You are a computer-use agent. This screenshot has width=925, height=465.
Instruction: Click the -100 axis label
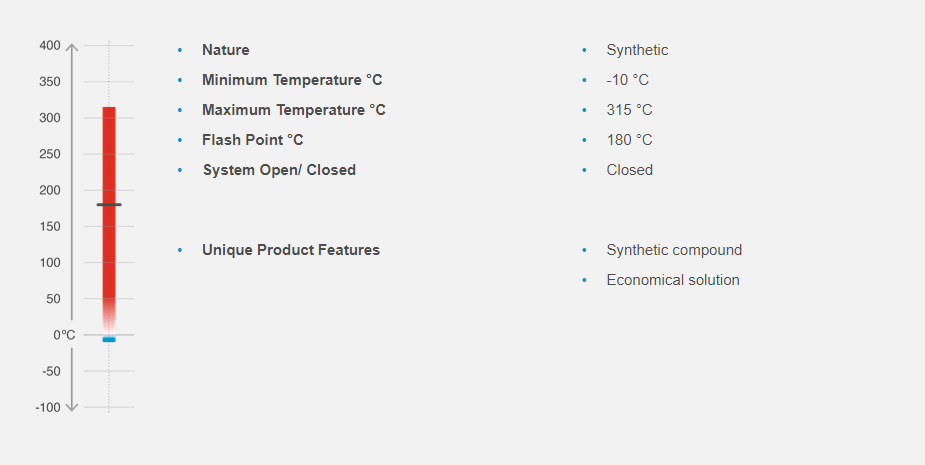48,407
